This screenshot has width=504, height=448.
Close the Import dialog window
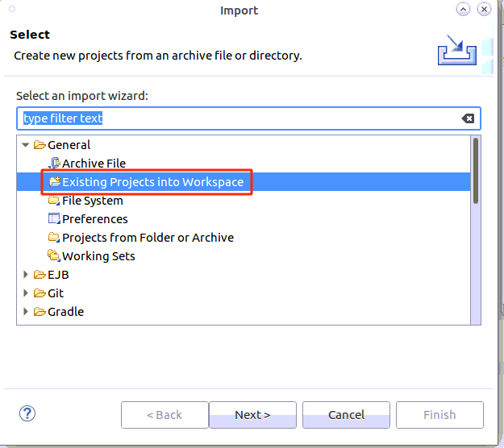484,10
